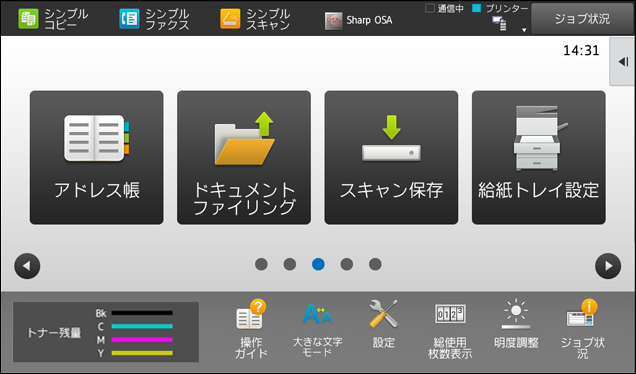Click the ジョブ状況 button at top right
Viewport: 636px width, 374px height.
click(582, 19)
